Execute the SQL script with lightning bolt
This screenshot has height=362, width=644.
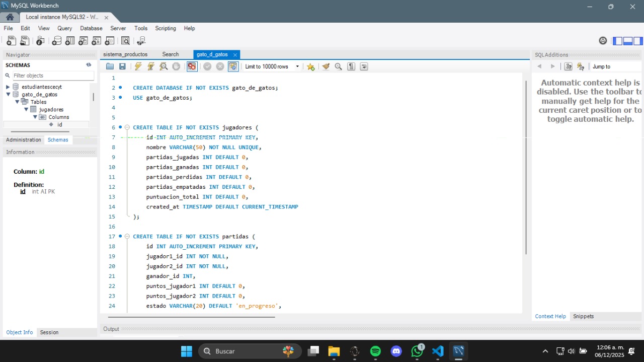coord(137,66)
